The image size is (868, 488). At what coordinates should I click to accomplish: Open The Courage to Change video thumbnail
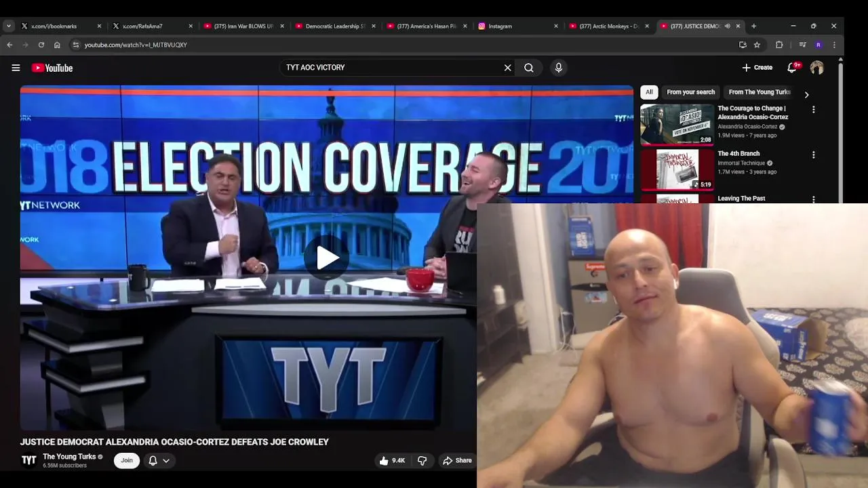(677, 124)
